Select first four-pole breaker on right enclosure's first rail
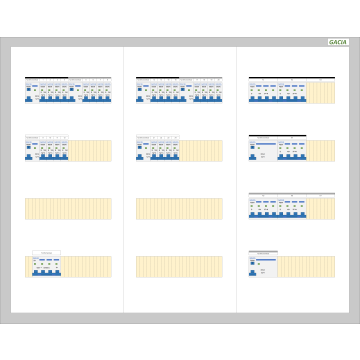This screenshot has width=360, height=360. pyautogui.click(x=263, y=93)
